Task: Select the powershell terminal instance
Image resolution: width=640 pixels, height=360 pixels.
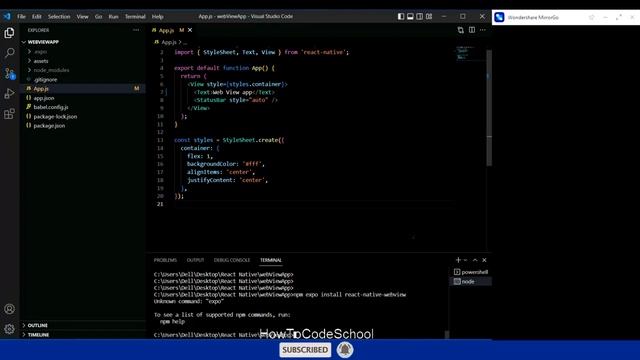Action: [x=471, y=272]
